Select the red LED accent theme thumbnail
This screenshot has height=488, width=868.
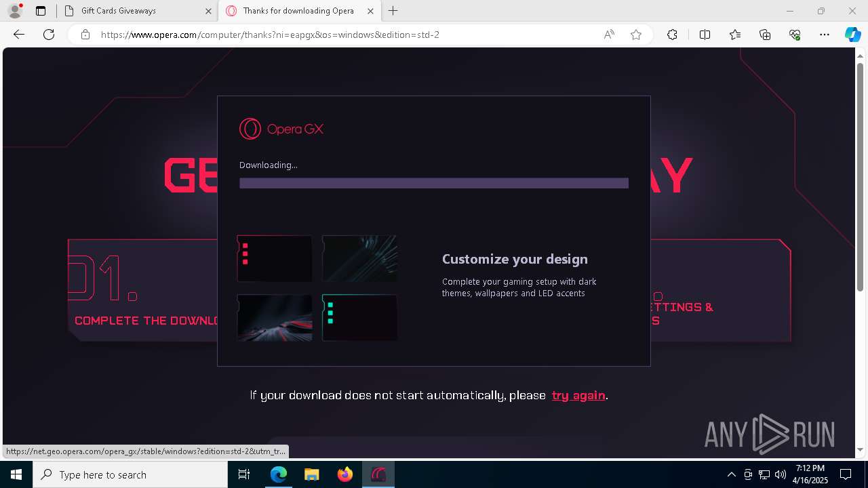[x=275, y=258]
